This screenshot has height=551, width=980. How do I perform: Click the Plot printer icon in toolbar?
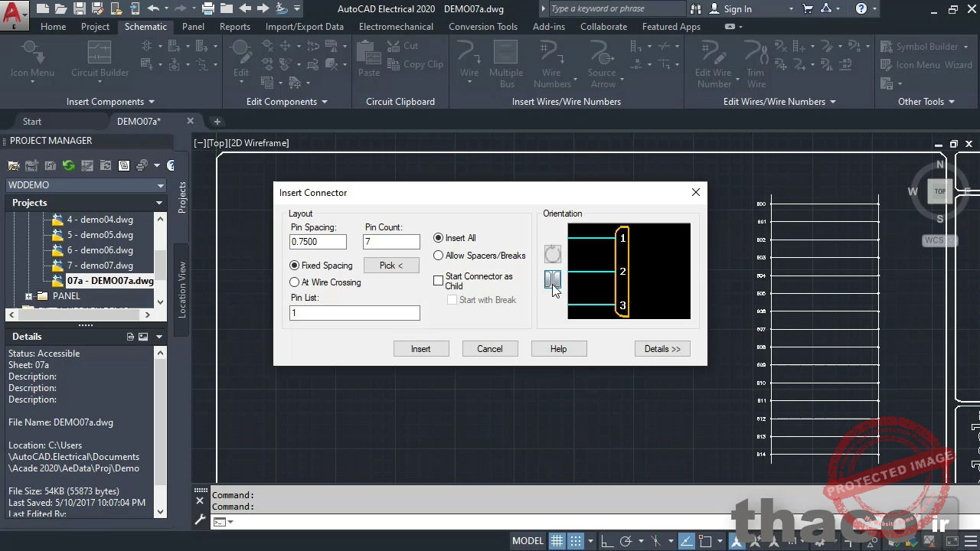207,8
